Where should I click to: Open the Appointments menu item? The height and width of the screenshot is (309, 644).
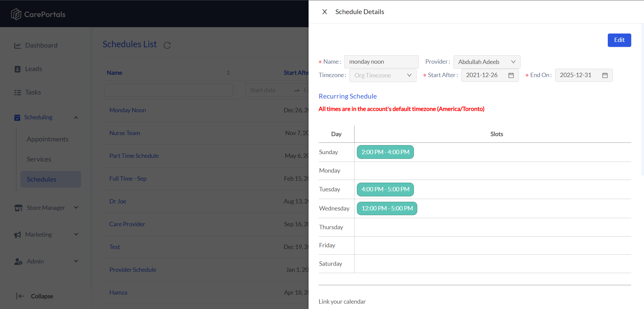click(x=48, y=139)
